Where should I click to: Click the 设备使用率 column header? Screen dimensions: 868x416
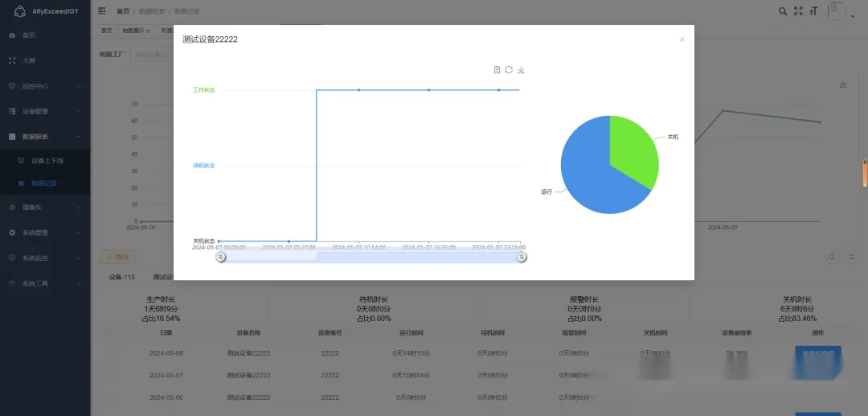coord(736,333)
